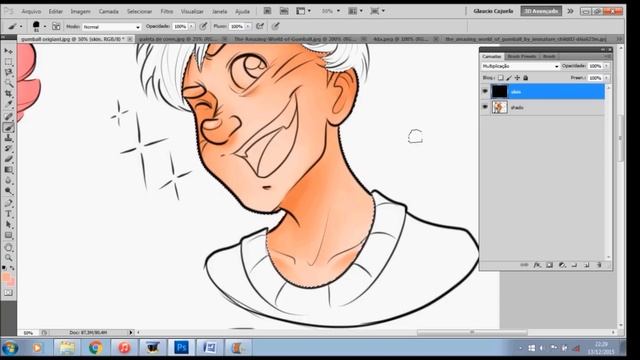Open the Camada menu

pyautogui.click(x=109, y=11)
